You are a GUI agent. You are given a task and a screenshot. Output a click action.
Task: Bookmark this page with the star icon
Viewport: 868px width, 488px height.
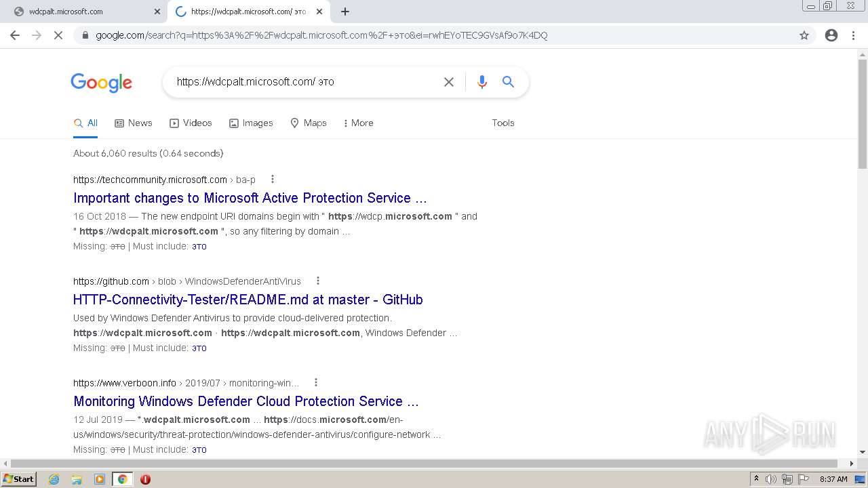point(804,35)
